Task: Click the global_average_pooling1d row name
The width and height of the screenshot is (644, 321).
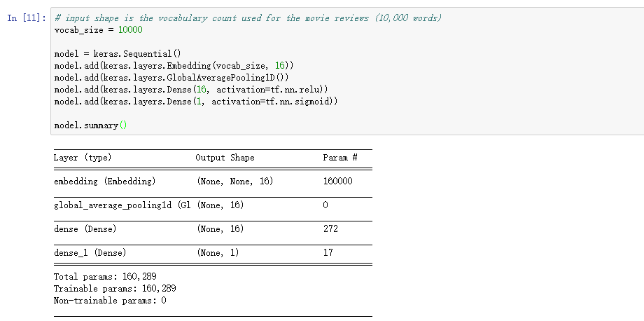Action: pyautogui.click(x=122, y=205)
